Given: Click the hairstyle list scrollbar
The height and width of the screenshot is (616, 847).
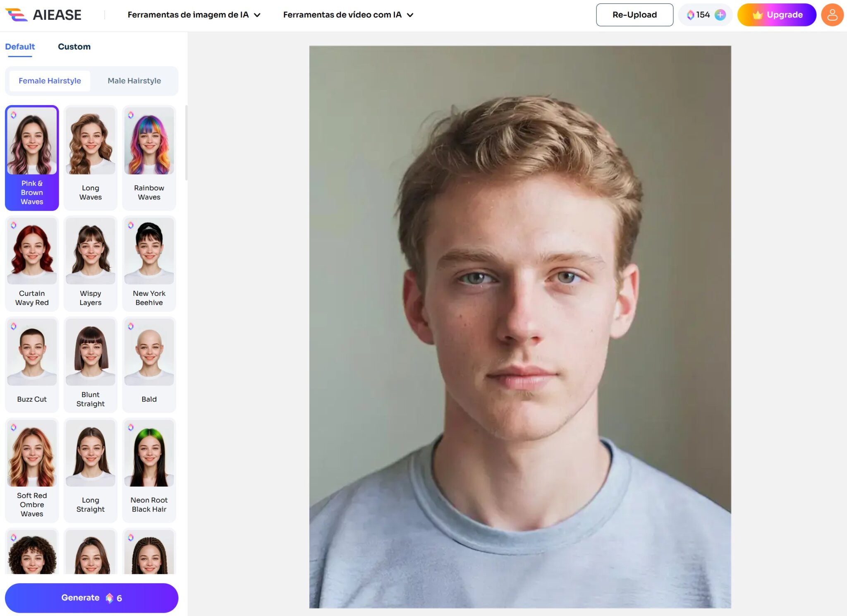Looking at the screenshot, I should [x=186, y=143].
